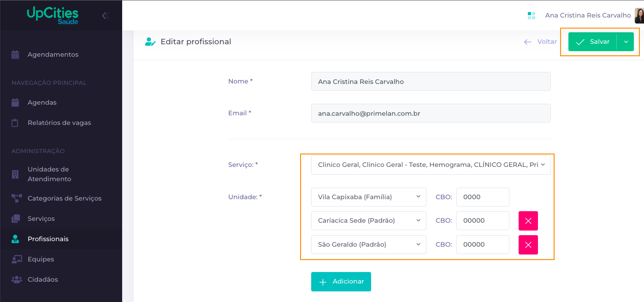The width and height of the screenshot is (644, 302).
Task: Click the Categorias de Serviços hierarchy icon
Action: tap(17, 198)
